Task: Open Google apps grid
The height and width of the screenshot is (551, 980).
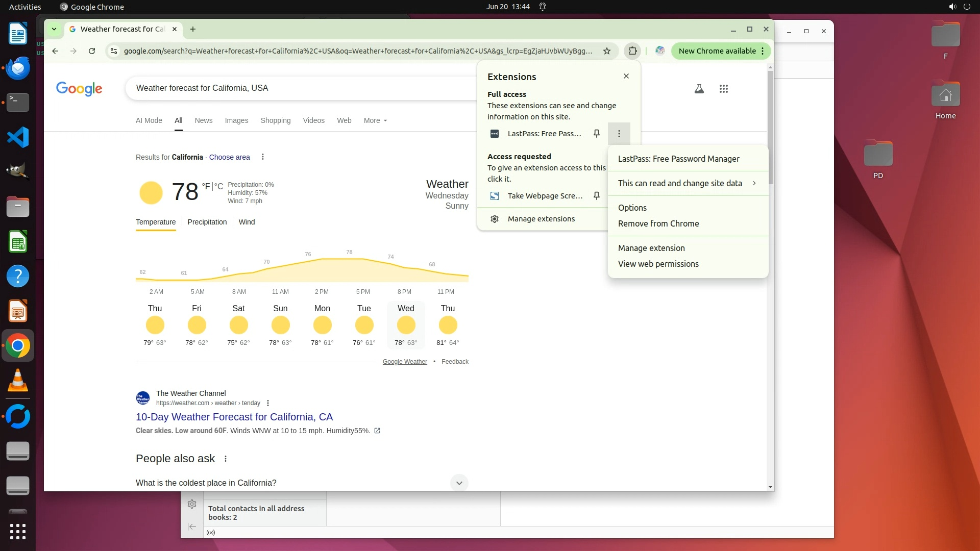Action: (x=723, y=89)
